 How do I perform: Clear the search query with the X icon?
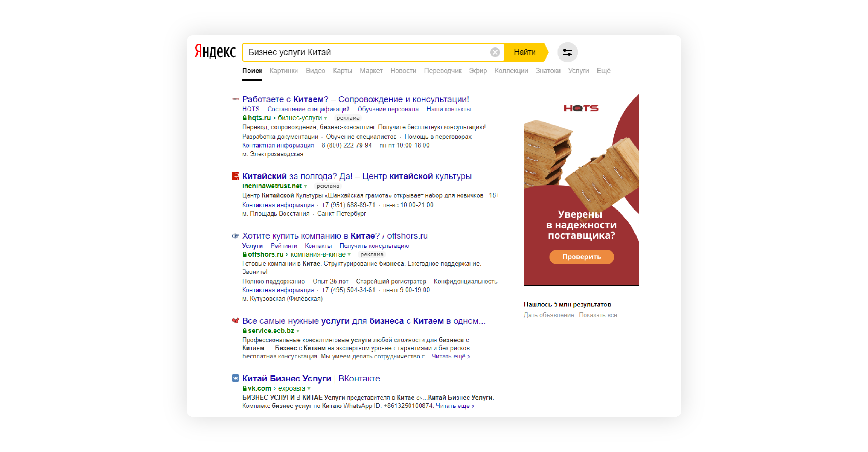pyautogui.click(x=495, y=52)
